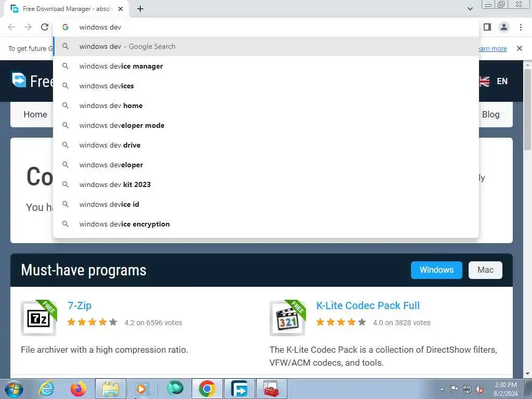Click the UK flag icon
Viewport: 532px width, 399px height.
point(485,82)
